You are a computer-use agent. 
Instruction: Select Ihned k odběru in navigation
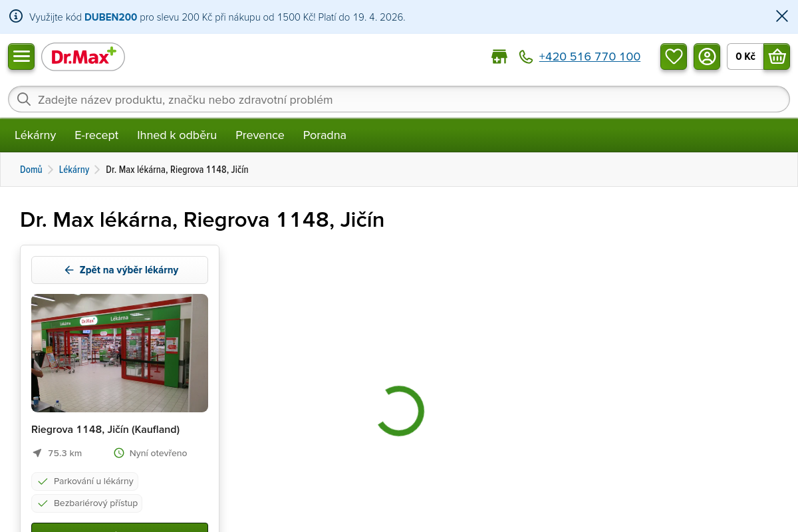pos(177,136)
